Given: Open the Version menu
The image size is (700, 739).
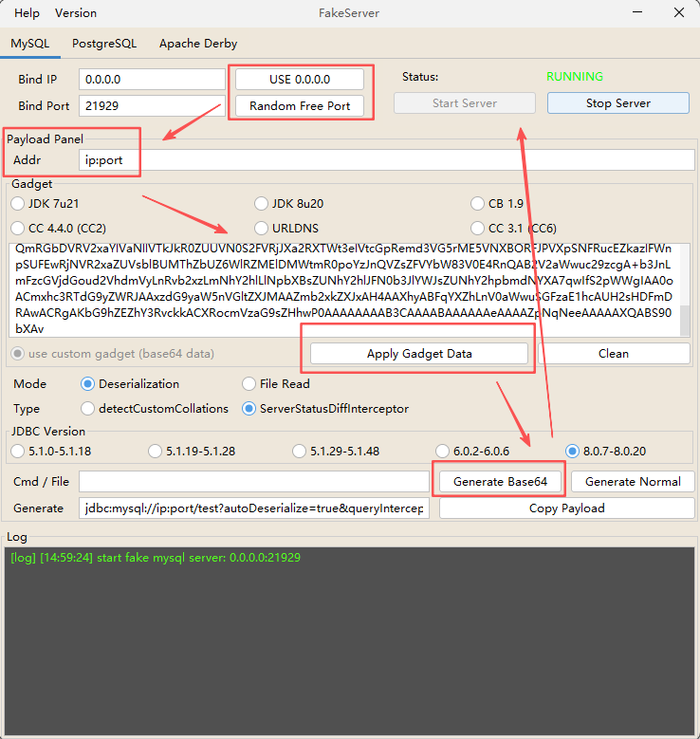Looking at the screenshot, I should (76, 13).
